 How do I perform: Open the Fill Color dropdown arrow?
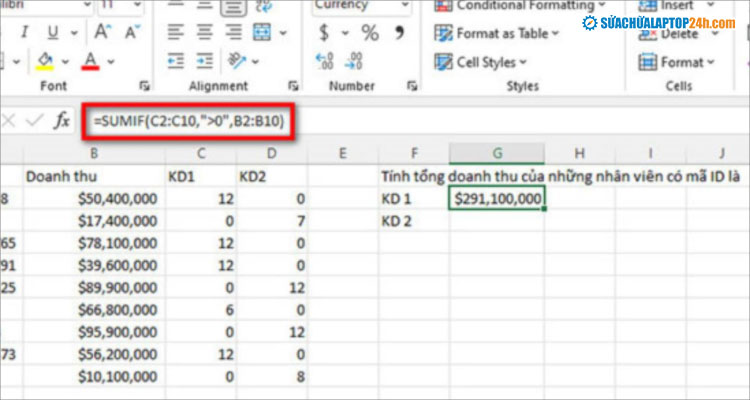66,62
